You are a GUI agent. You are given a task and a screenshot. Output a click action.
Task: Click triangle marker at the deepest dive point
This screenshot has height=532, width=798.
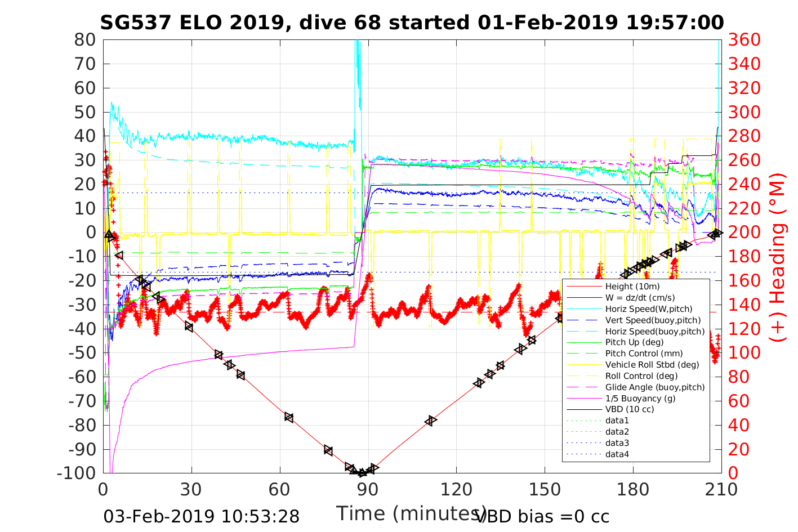[362, 473]
